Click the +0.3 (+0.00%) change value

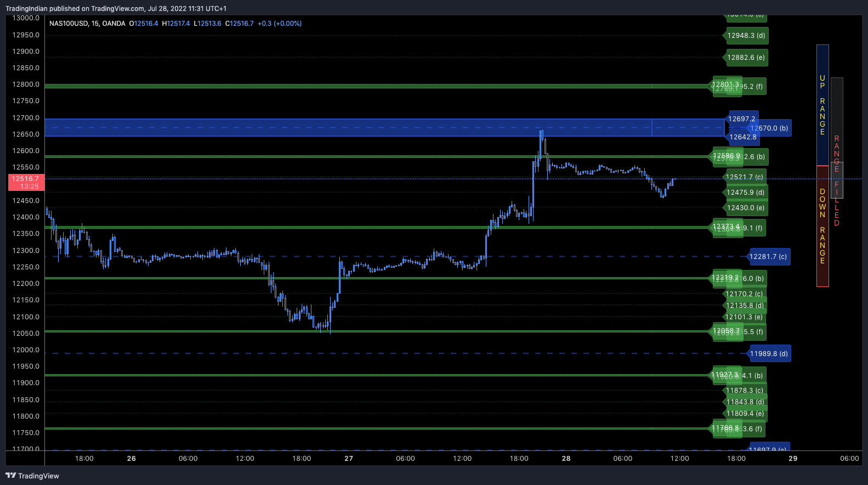[280, 24]
